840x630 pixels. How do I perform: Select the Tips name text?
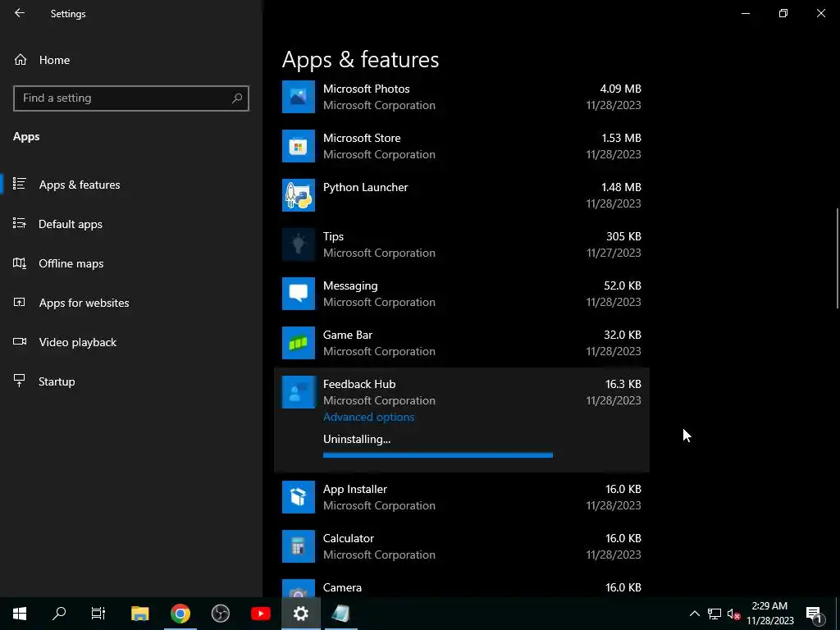click(x=333, y=237)
